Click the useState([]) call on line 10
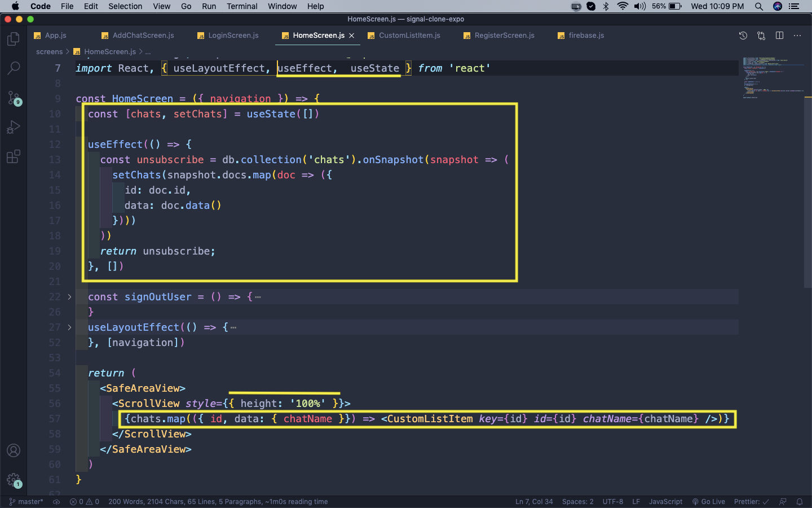Screen dimensions: 812x508 [x=283, y=114]
